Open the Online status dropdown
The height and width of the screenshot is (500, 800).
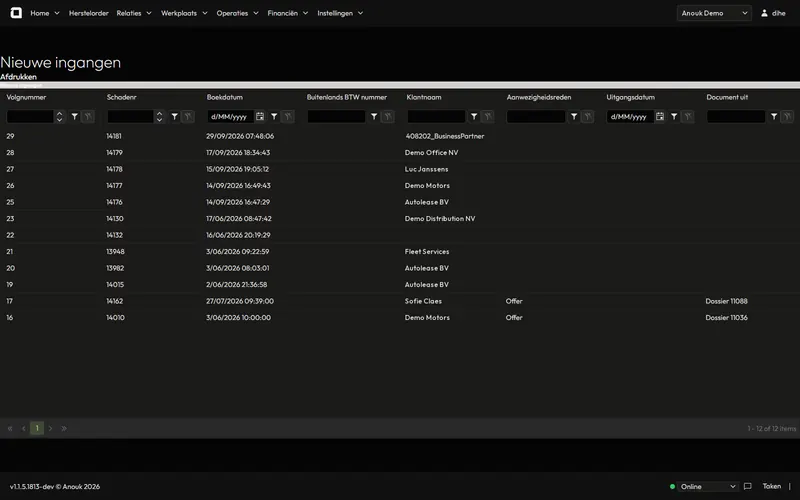click(x=708, y=487)
